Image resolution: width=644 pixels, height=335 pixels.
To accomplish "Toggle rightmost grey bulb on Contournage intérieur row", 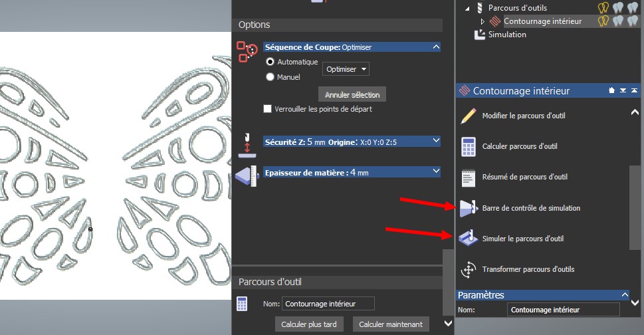I will [633, 21].
